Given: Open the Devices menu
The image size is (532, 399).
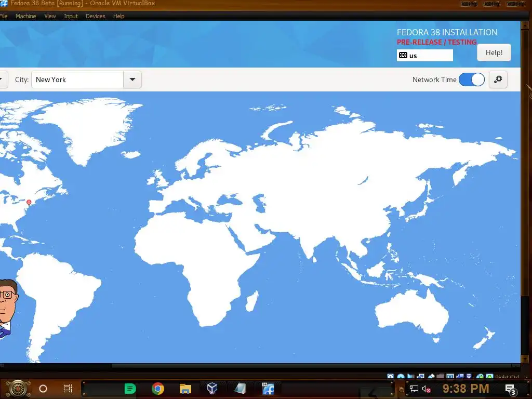Looking at the screenshot, I should pyautogui.click(x=96, y=16).
